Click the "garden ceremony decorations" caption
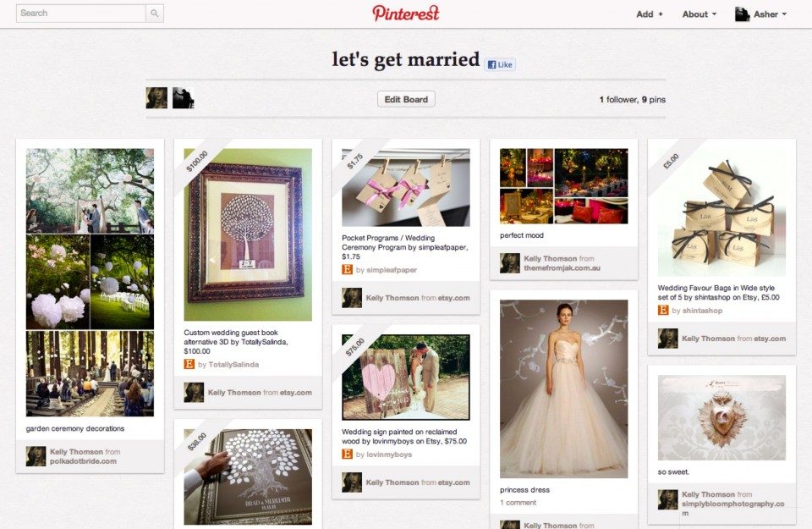Image resolution: width=812 pixels, height=529 pixels. pyautogui.click(x=75, y=428)
